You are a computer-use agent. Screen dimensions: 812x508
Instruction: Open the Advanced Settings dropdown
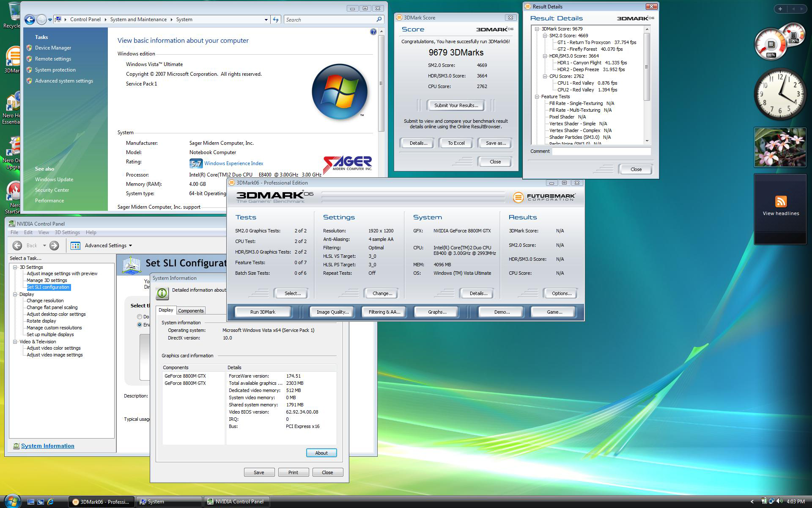(x=109, y=246)
